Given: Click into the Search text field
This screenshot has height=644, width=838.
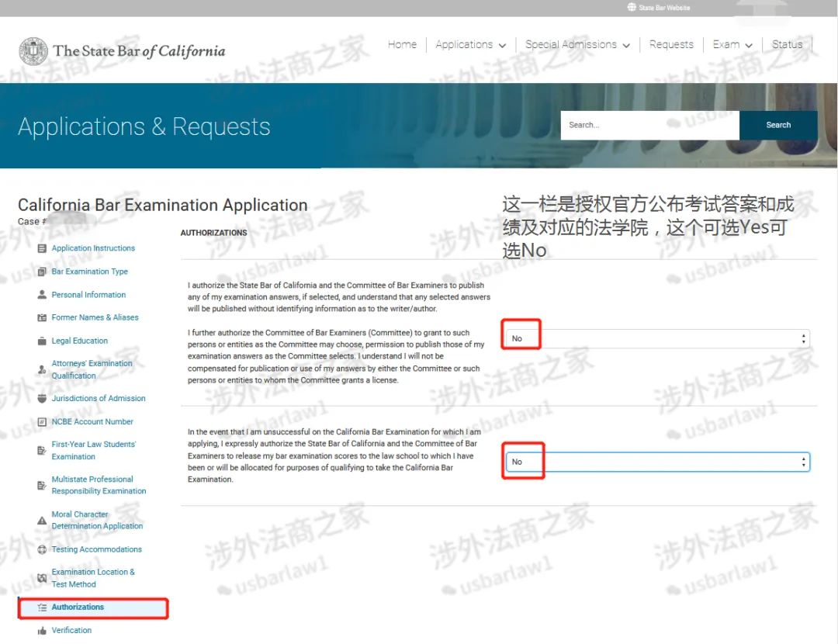Looking at the screenshot, I should (x=650, y=125).
